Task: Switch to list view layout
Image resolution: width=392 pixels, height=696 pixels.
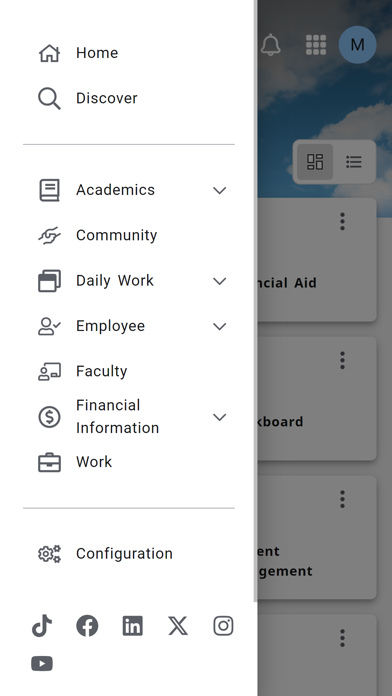Action: pyautogui.click(x=354, y=162)
